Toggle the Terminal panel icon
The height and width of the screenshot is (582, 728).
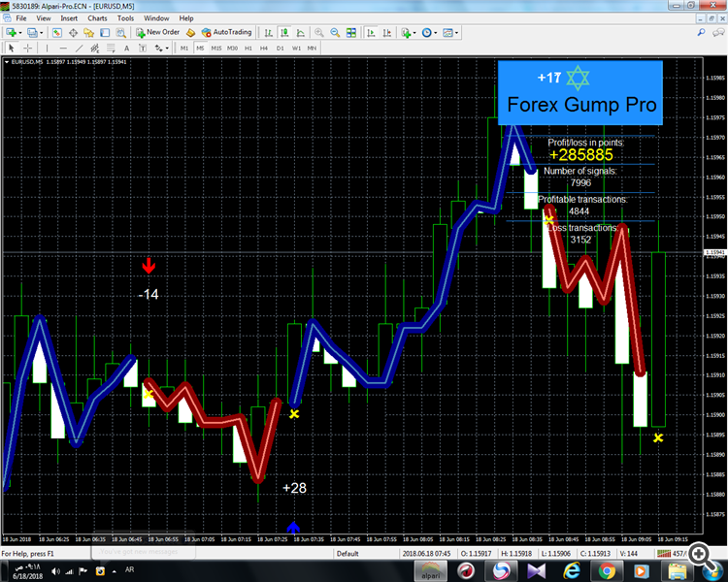(105, 32)
